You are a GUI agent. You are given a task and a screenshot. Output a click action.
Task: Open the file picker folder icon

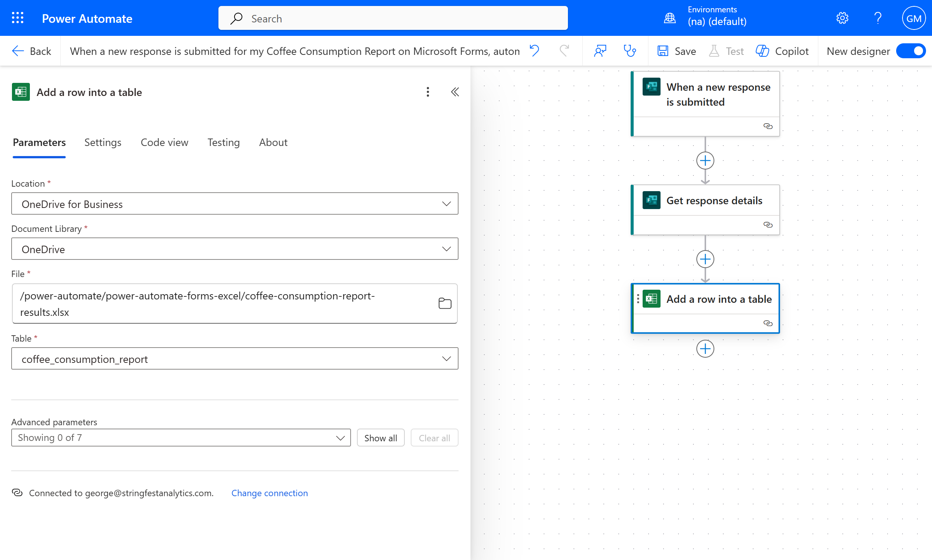click(x=445, y=304)
